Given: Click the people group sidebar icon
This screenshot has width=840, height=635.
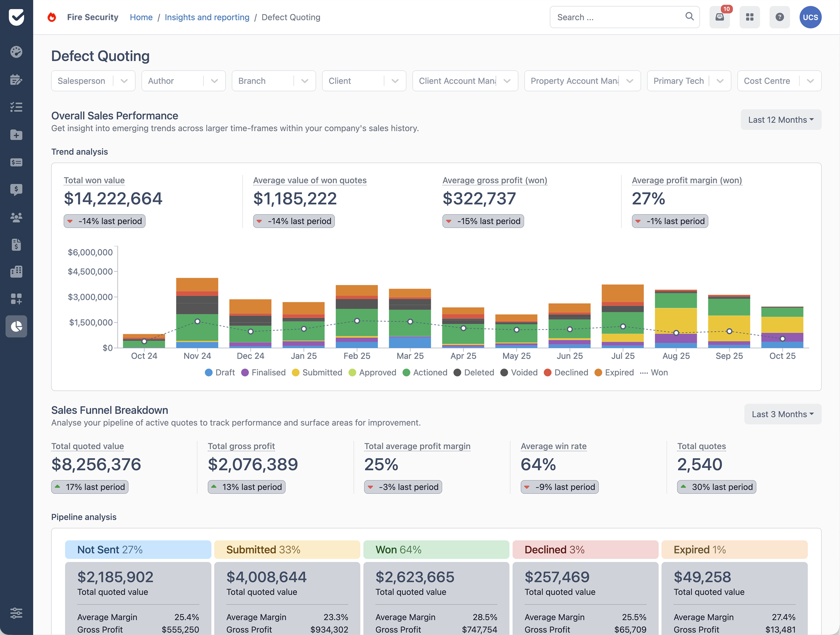Looking at the screenshot, I should (16, 217).
